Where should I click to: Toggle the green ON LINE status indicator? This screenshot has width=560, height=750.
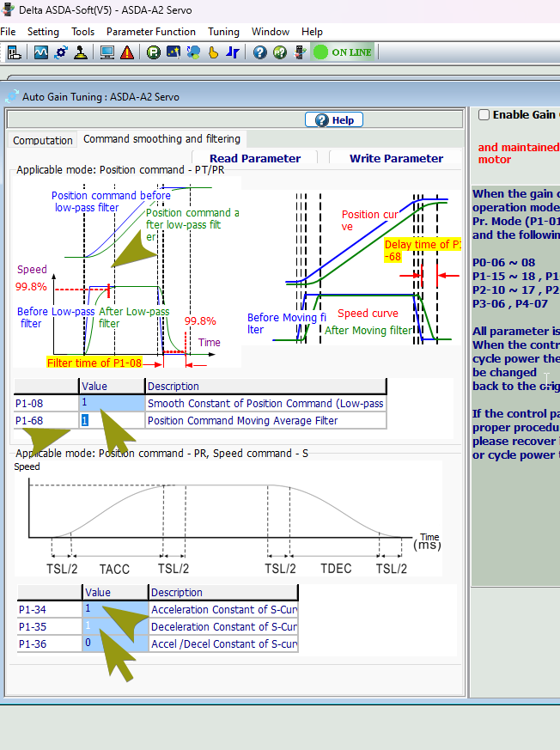click(343, 52)
